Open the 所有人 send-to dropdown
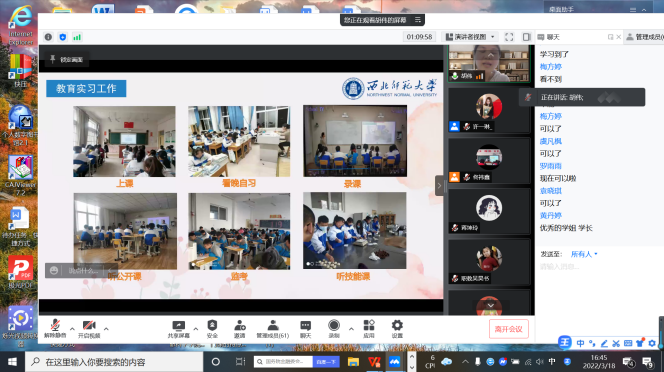This screenshot has height=372, width=664. point(584,254)
